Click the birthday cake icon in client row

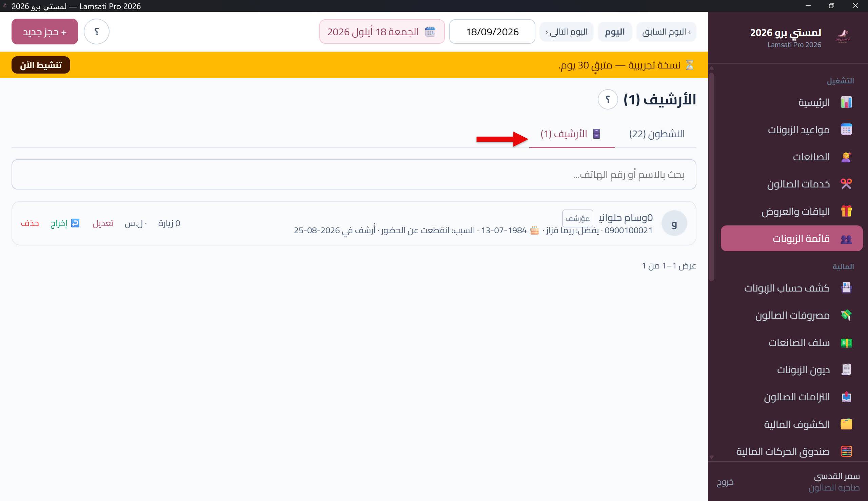534,230
